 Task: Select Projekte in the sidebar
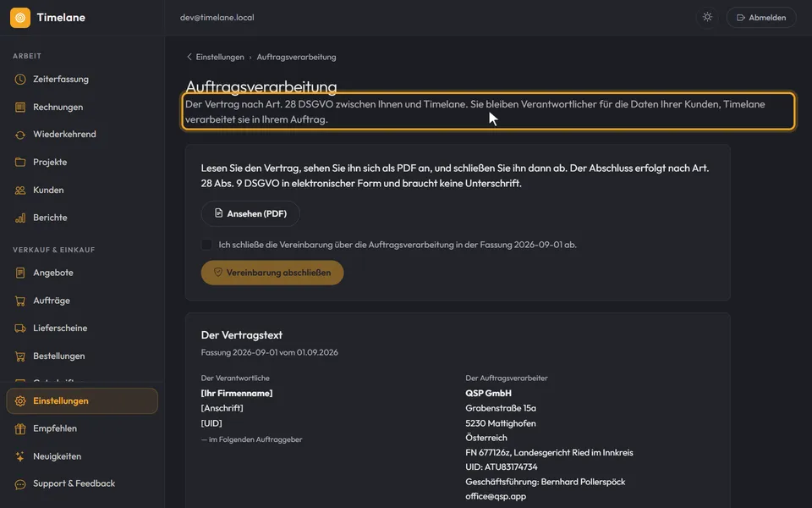(82, 163)
